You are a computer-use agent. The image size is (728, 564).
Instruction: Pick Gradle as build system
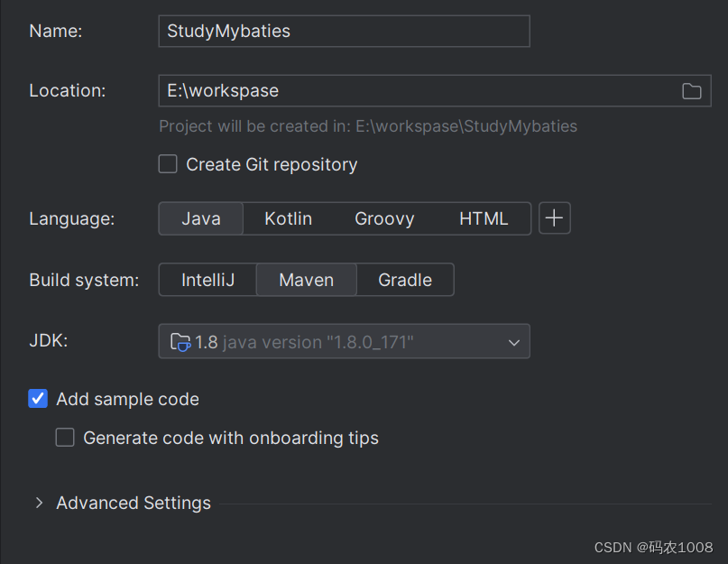[x=405, y=280]
